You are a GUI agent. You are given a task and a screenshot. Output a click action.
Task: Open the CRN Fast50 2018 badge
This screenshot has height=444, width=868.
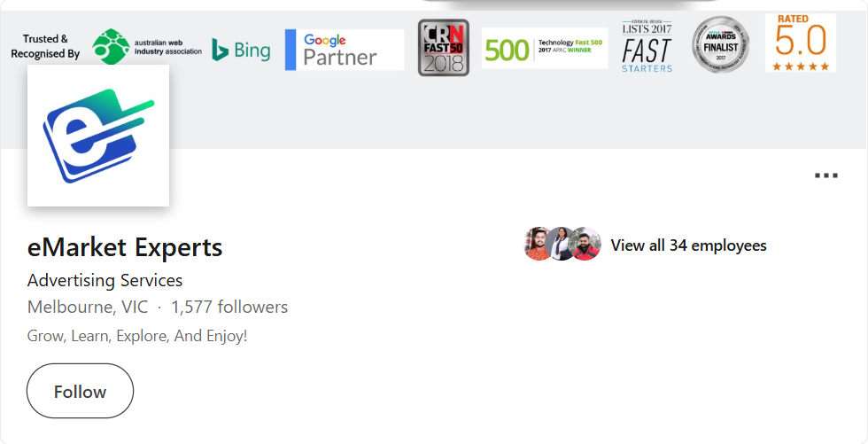pos(443,48)
